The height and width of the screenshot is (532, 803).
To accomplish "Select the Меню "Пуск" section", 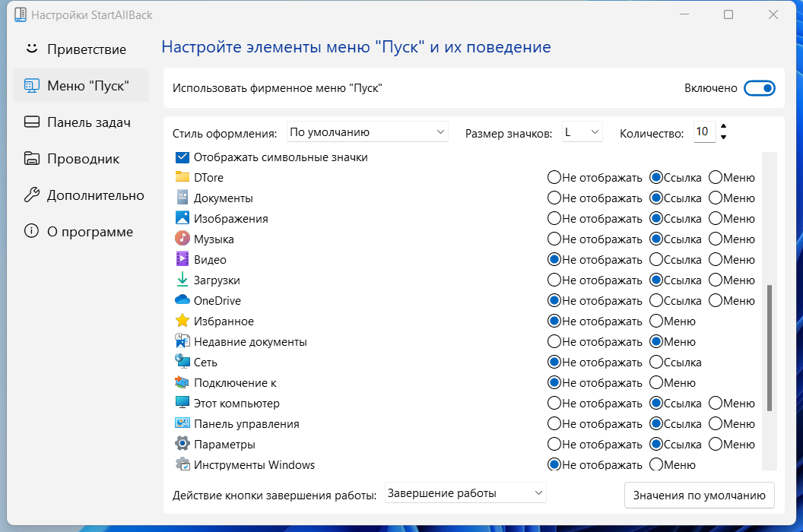I will pos(81,86).
